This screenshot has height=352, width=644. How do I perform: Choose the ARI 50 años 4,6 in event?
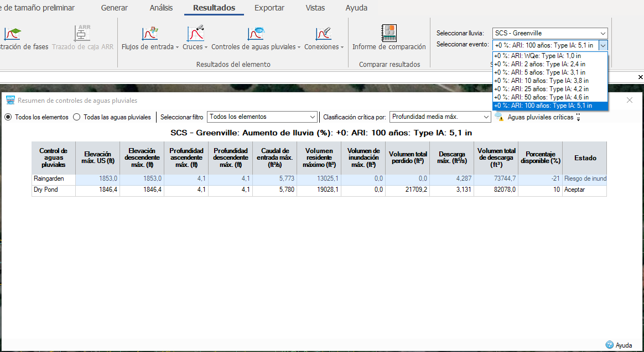point(550,97)
